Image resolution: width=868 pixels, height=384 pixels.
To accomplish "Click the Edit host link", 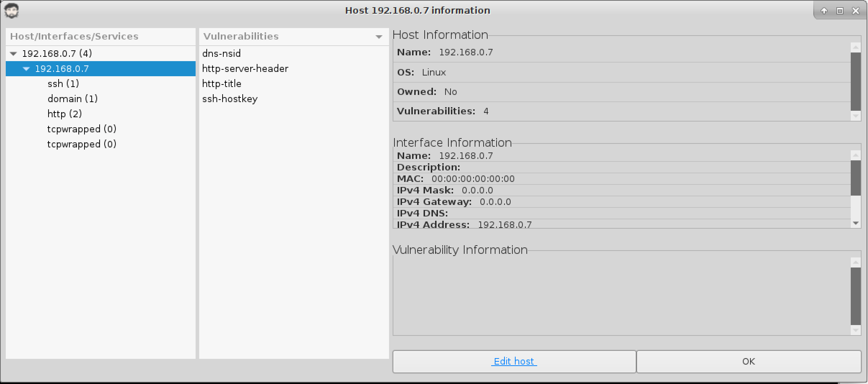I will [514, 361].
